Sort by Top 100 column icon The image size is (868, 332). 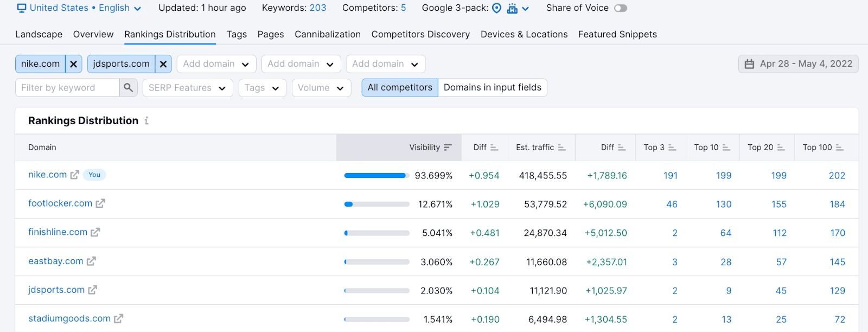pyautogui.click(x=840, y=148)
